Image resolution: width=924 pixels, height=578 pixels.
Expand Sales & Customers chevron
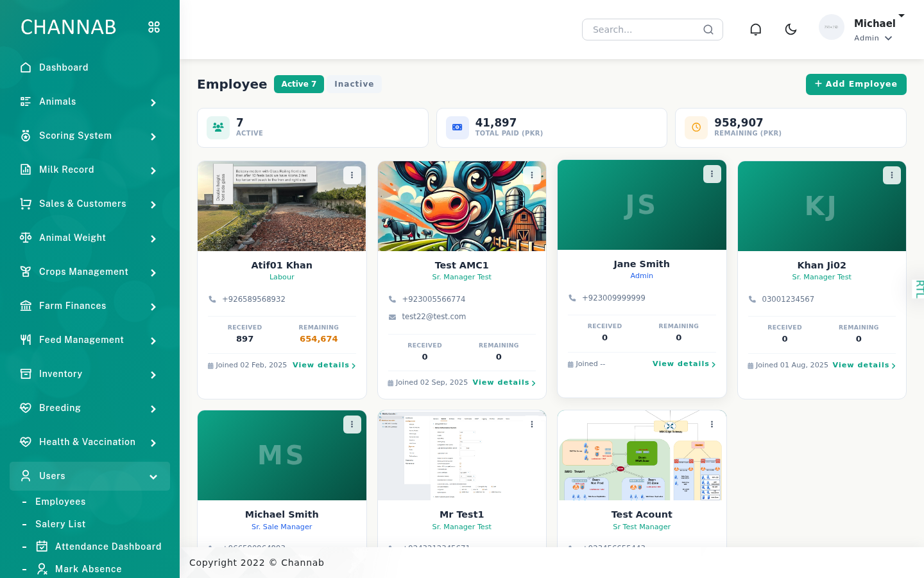point(153,205)
